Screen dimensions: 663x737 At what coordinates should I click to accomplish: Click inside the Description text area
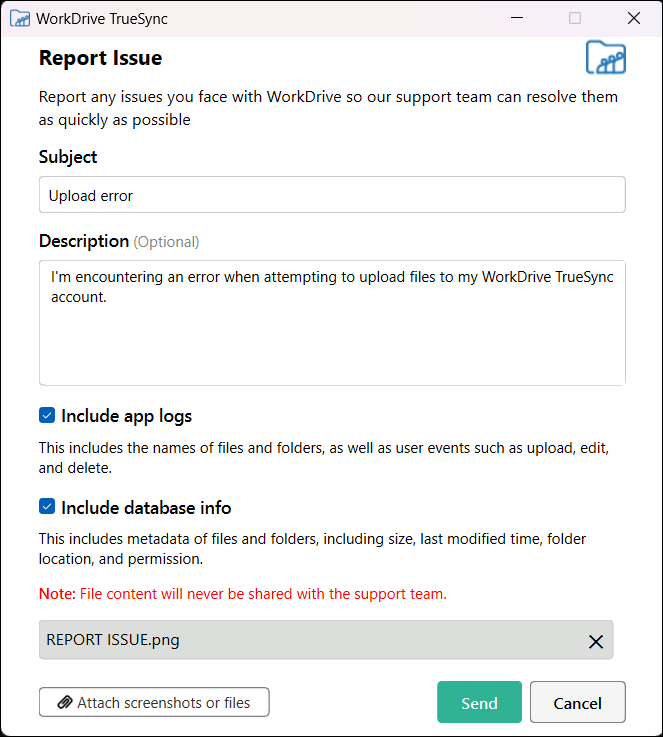332,323
